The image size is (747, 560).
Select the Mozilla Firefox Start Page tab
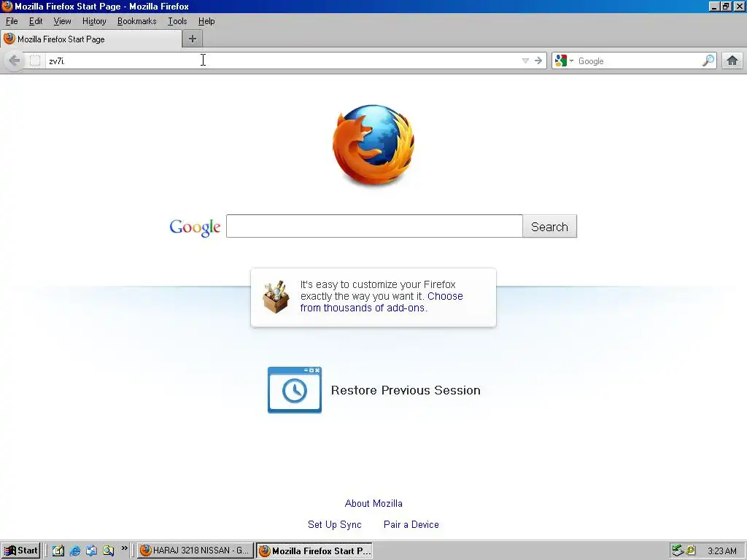click(91, 39)
